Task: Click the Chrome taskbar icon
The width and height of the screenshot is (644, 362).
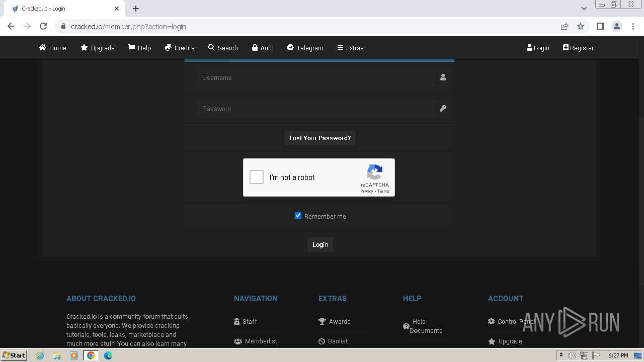Action: tap(91, 355)
